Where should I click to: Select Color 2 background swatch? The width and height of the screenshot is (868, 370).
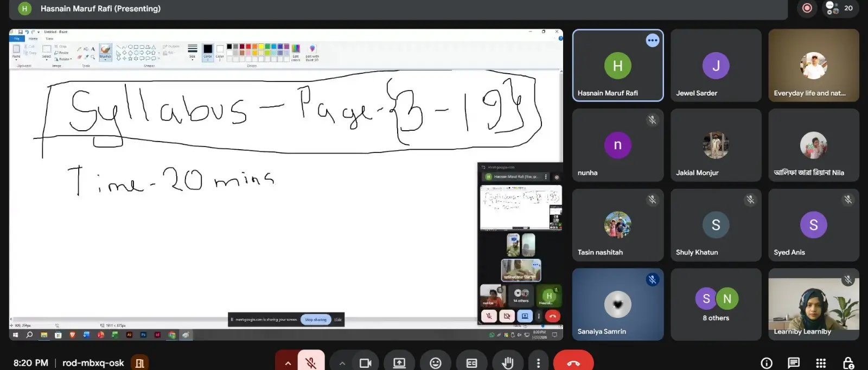point(220,52)
